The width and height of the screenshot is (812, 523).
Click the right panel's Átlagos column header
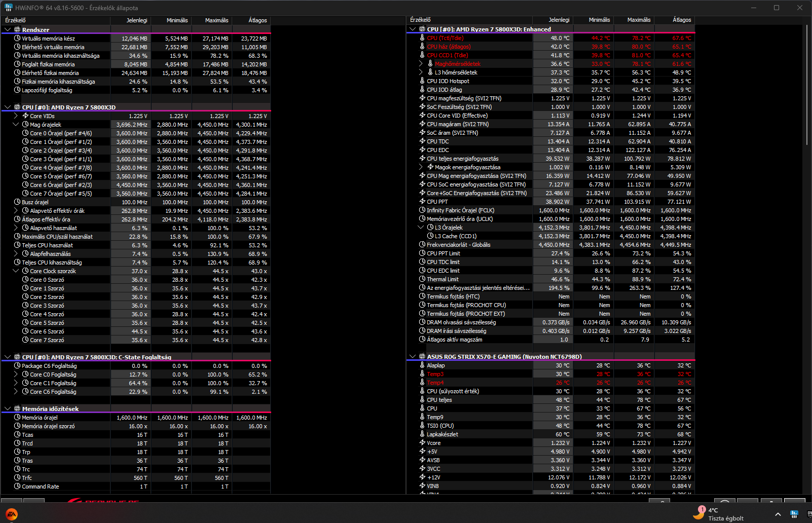point(675,20)
